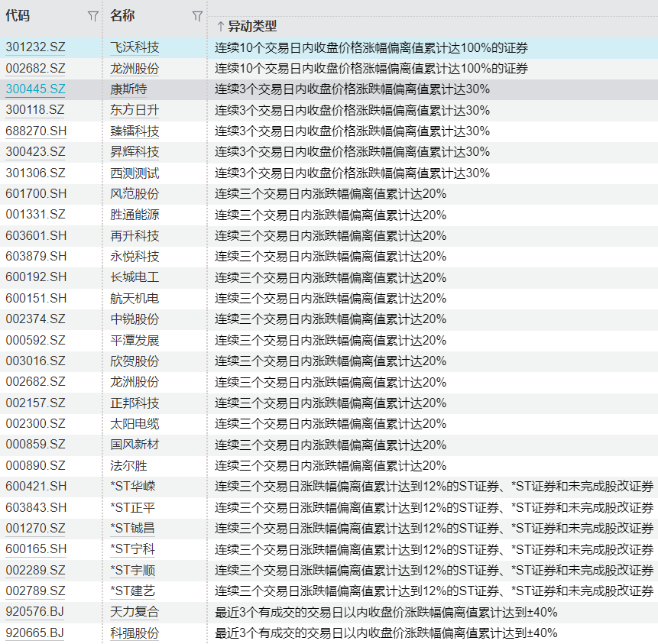Select stock name *ST宇顺
This screenshot has width=658, height=644.
[x=133, y=570]
